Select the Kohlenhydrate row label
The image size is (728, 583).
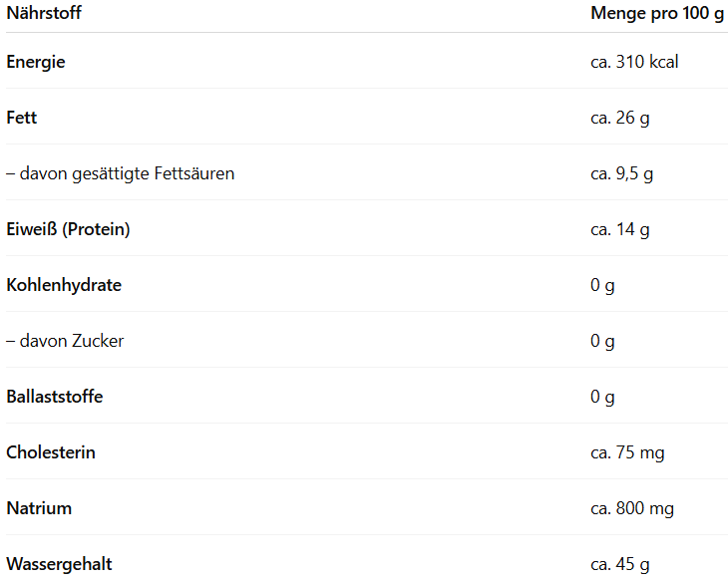tap(64, 285)
